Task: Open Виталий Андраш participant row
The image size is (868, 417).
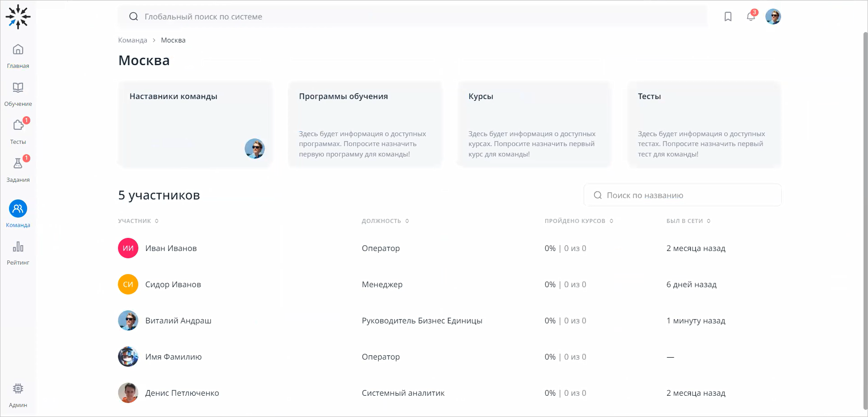Action: click(x=178, y=321)
